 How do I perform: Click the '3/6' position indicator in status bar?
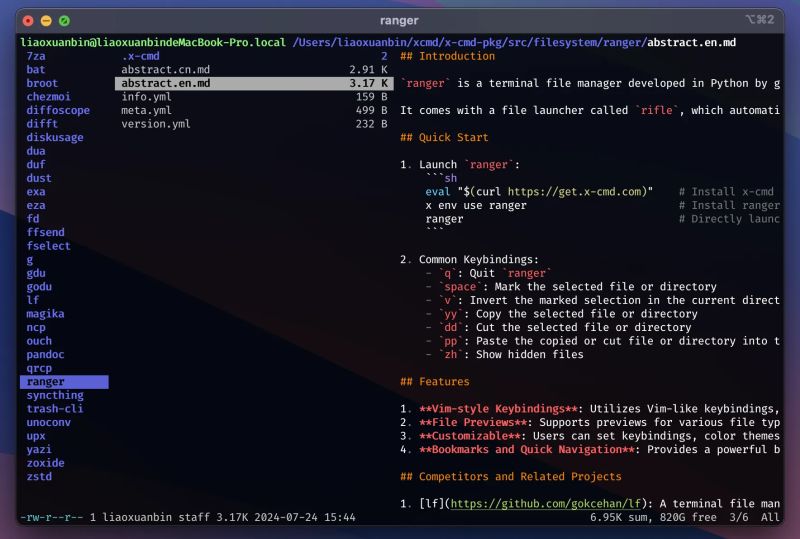739,517
